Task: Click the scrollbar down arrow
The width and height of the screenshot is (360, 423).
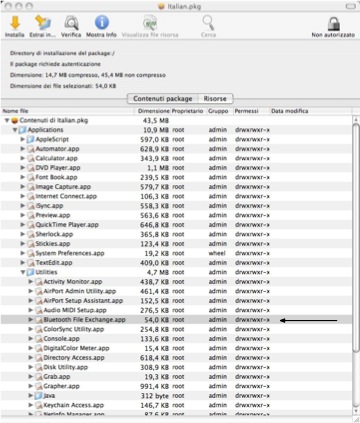Action: [x=356, y=412]
